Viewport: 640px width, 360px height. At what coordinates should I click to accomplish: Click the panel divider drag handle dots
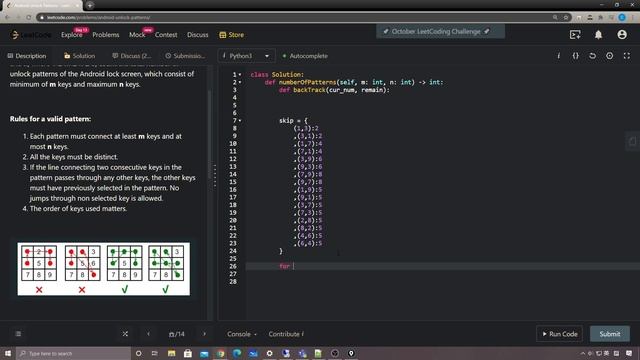point(215,176)
